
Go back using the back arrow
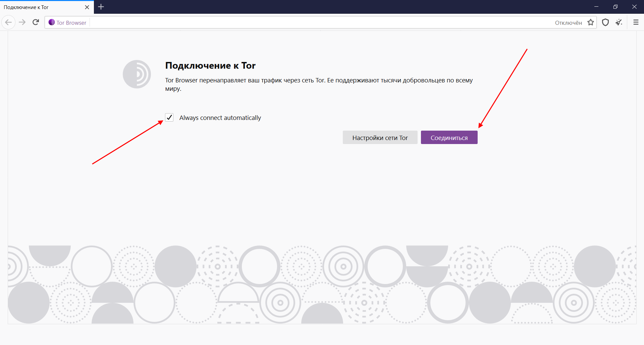(8, 22)
